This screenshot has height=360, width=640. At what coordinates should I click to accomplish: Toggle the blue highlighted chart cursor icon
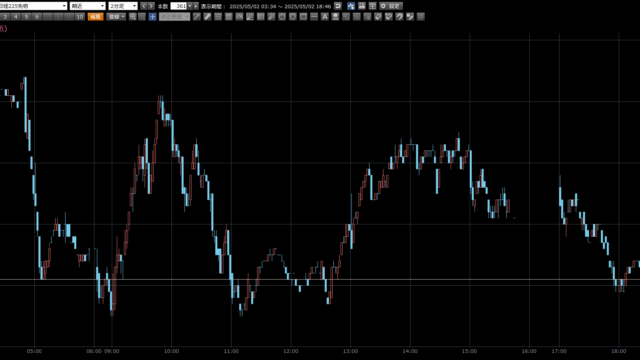[351, 6]
